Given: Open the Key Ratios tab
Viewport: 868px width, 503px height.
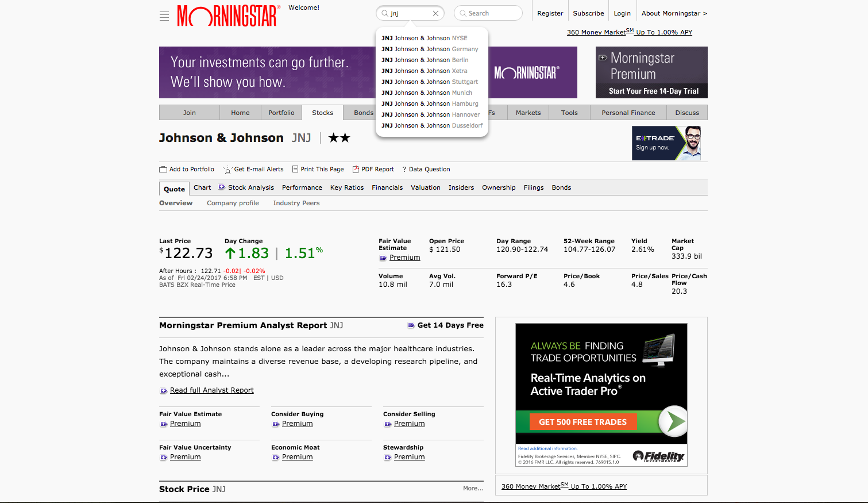Looking at the screenshot, I should point(347,187).
